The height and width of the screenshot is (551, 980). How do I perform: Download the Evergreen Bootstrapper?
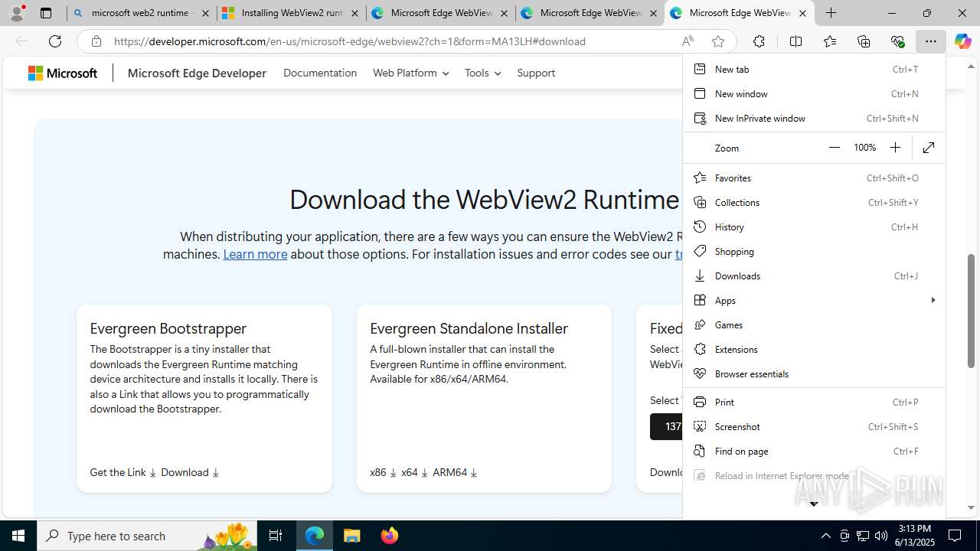(x=190, y=472)
